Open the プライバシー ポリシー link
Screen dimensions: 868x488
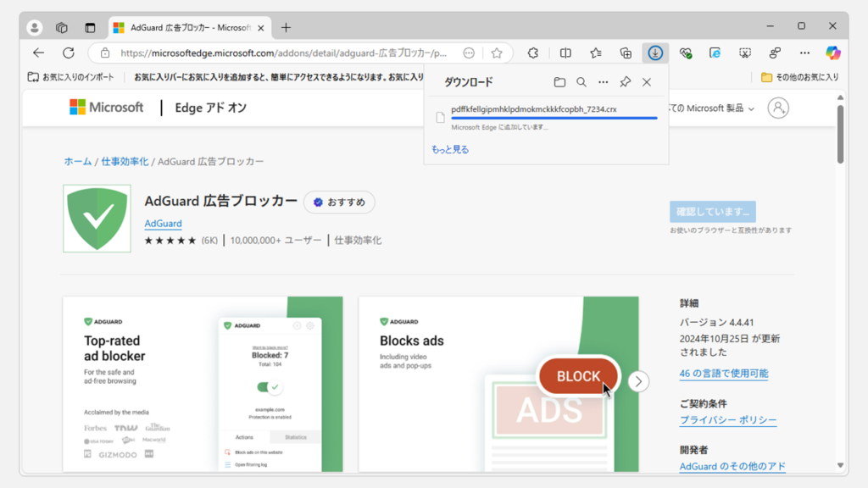727,420
